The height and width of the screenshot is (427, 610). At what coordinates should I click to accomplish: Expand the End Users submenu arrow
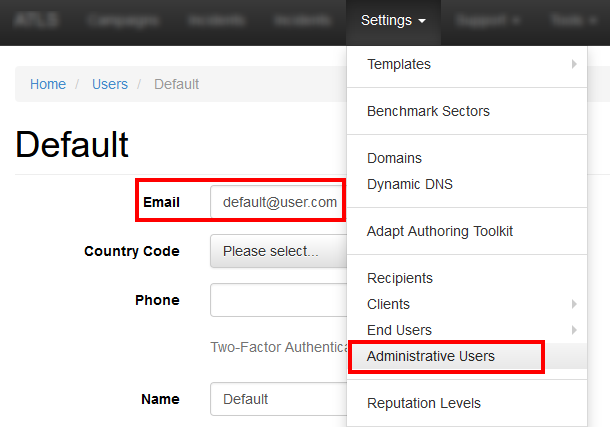tap(574, 330)
